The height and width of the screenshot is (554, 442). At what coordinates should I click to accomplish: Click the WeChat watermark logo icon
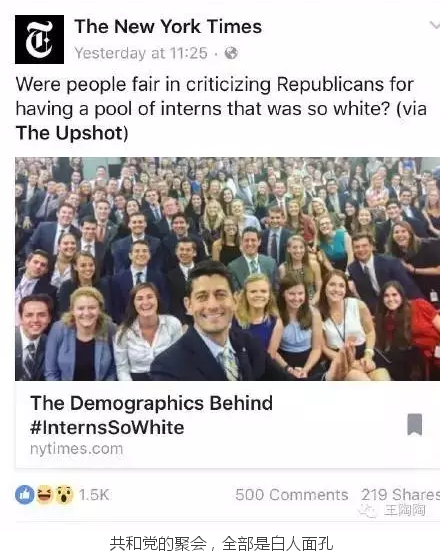(x=367, y=510)
